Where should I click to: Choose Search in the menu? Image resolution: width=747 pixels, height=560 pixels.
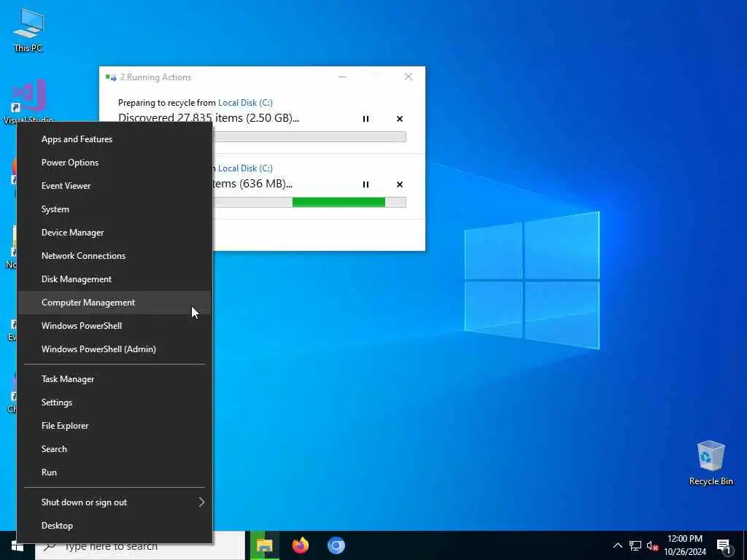pos(115,449)
